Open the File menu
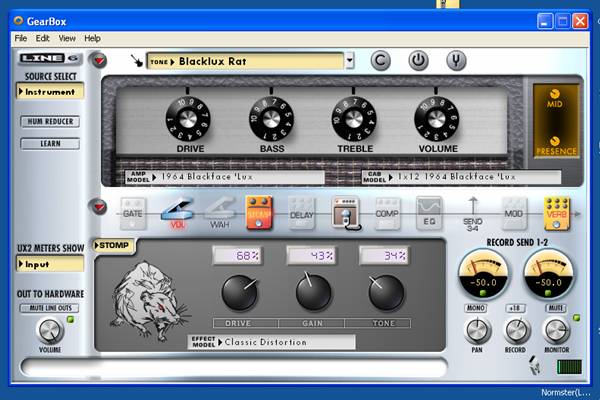Screen dimensions: 600x400 (21, 38)
